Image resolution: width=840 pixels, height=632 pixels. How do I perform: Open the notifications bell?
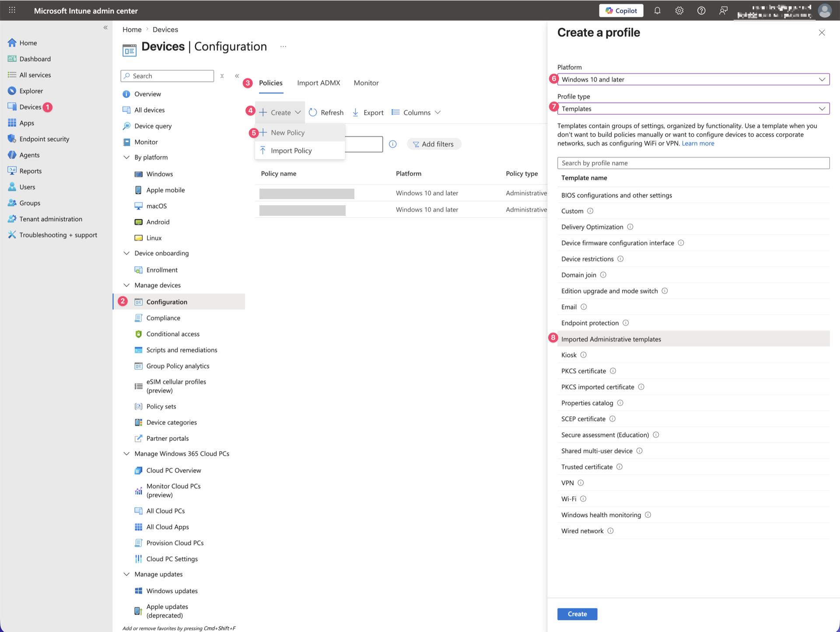(657, 11)
